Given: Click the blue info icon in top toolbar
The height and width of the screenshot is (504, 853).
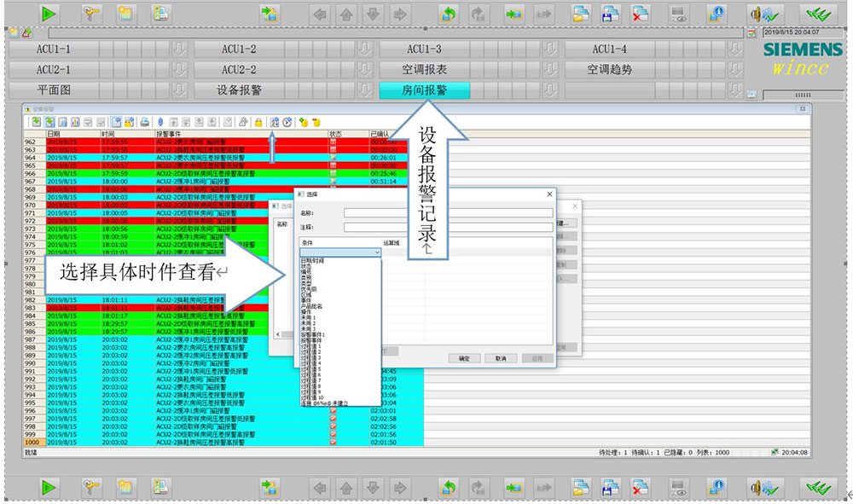Looking at the screenshot, I should click(x=717, y=14).
